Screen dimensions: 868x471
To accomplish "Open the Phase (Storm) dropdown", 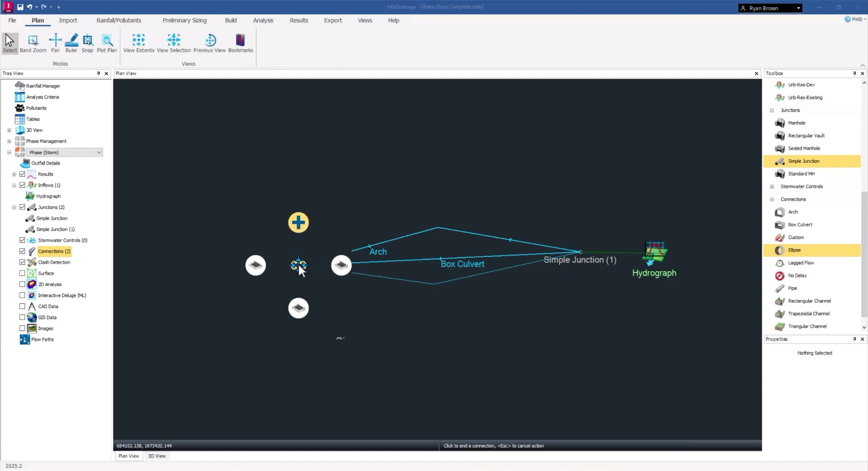I will pyautogui.click(x=99, y=153).
